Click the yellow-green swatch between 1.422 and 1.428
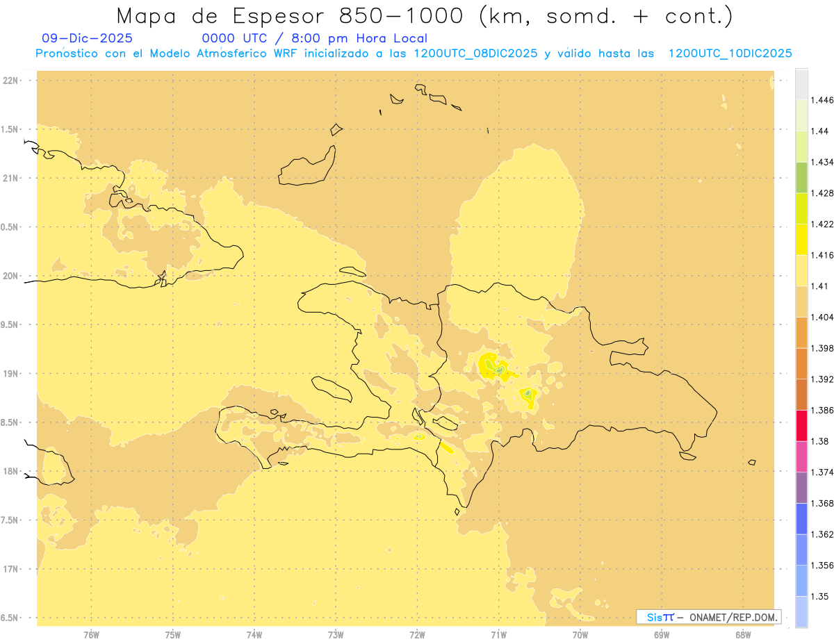This screenshot has width=834, height=644. click(x=801, y=208)
